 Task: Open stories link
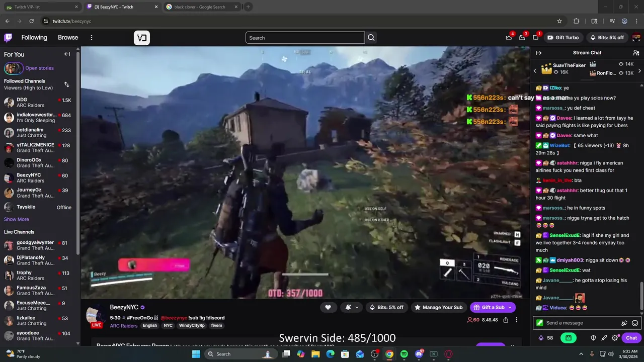point(39,68)
